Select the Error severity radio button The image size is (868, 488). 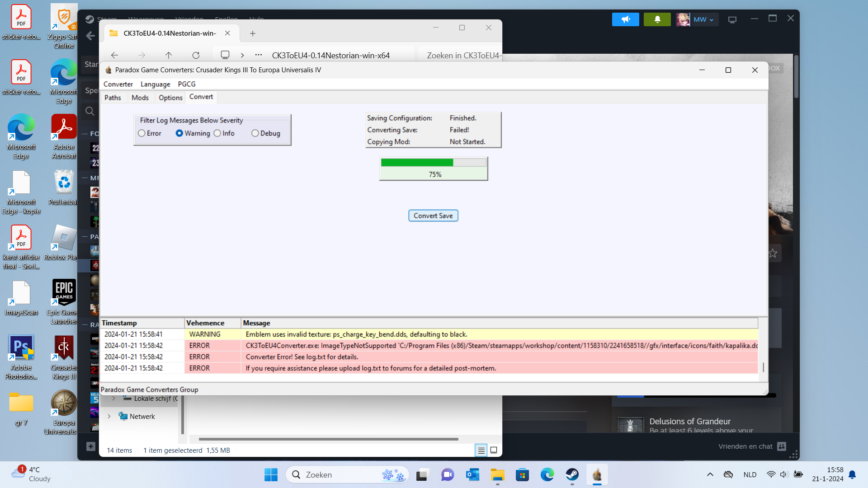coord(142,133)
